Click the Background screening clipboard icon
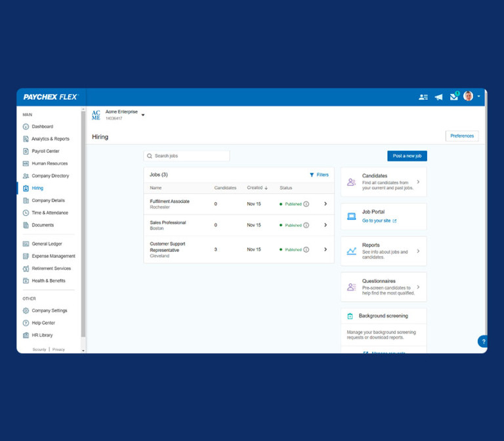Image resolution: width=504 pixels, height=441 pixels. 350,316
